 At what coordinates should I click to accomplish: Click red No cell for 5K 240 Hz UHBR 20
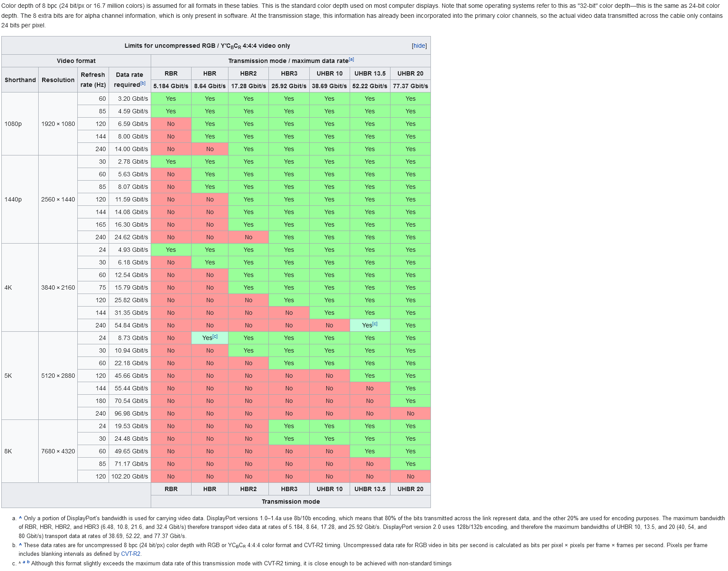(410, 413)
